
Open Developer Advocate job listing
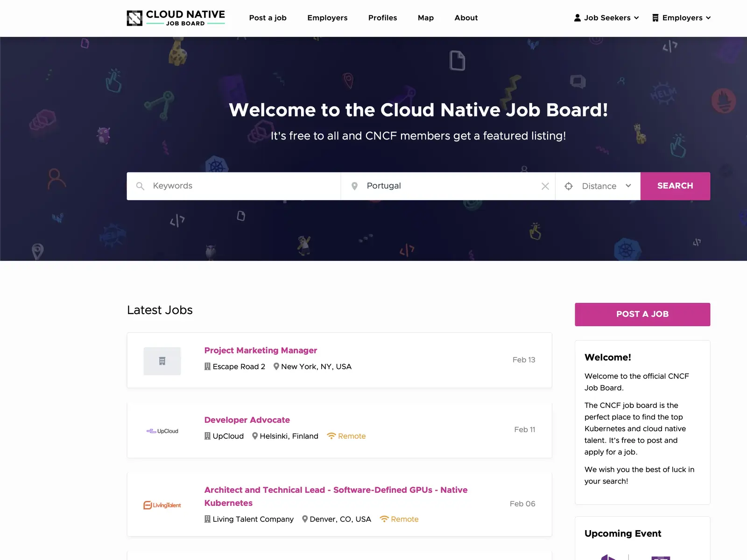[247, 420]
